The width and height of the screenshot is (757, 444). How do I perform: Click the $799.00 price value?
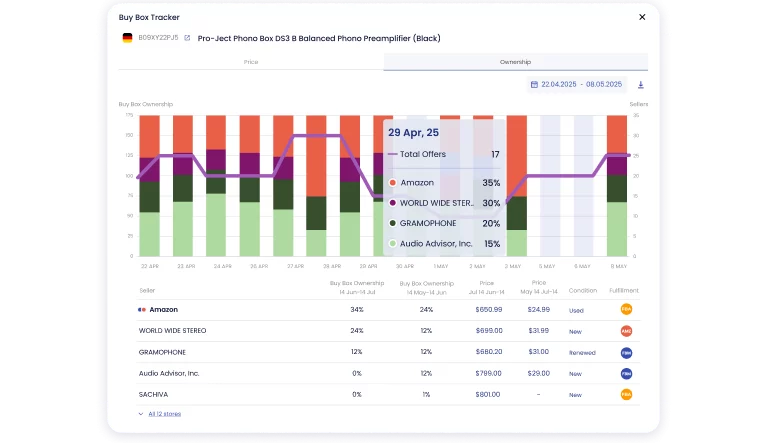coord(488,374)
